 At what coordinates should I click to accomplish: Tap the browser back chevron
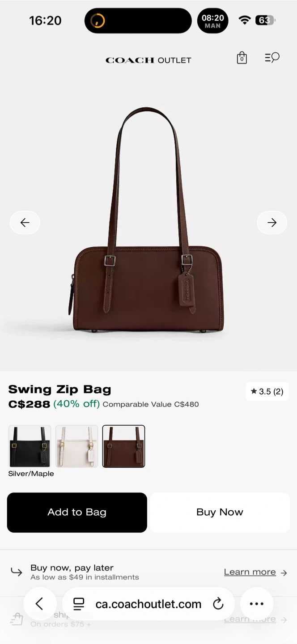tap(40, 604)
